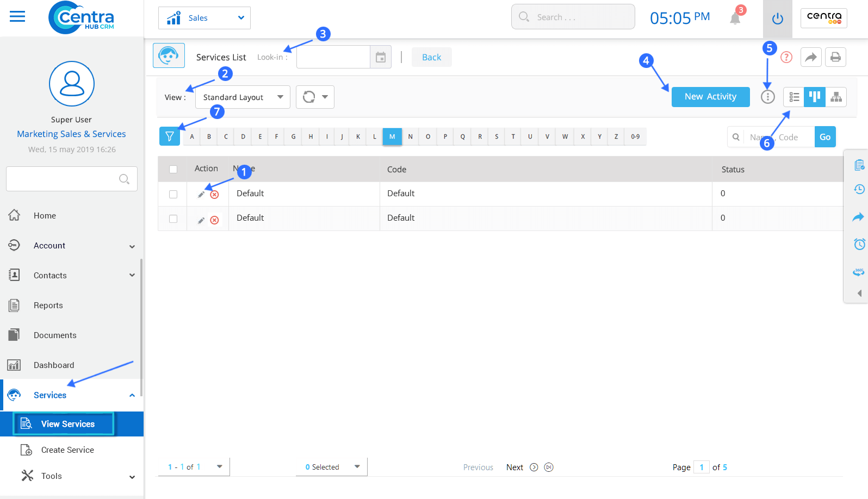Check the second Default row checkbox
Screen dimensions: 868x499
pos(173,219)
